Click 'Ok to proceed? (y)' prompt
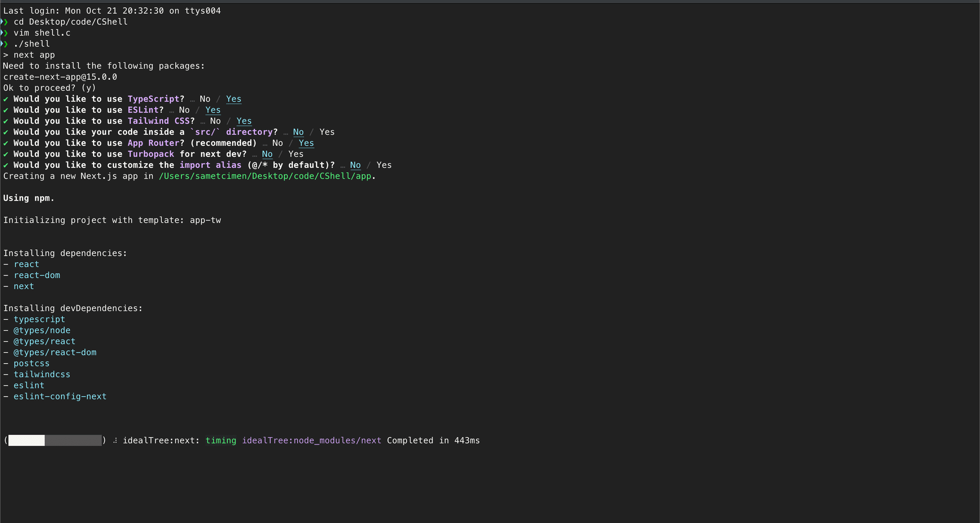980x523 pixels. [50, 88]
